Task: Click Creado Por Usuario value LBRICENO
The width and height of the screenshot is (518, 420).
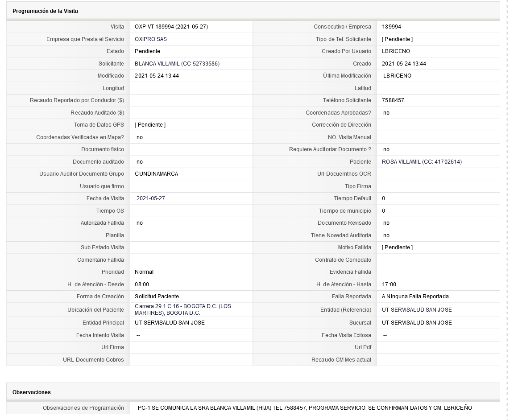Action: click(x=396, y=51)
